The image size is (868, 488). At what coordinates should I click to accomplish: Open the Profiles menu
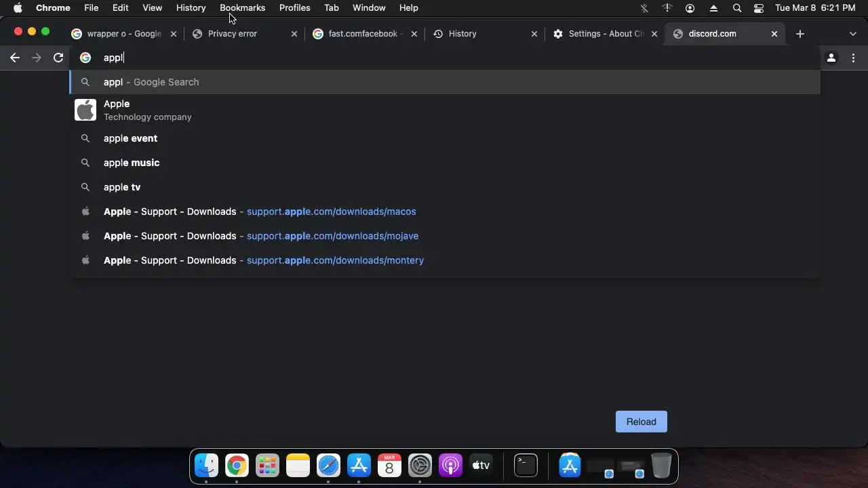(295, 8)
